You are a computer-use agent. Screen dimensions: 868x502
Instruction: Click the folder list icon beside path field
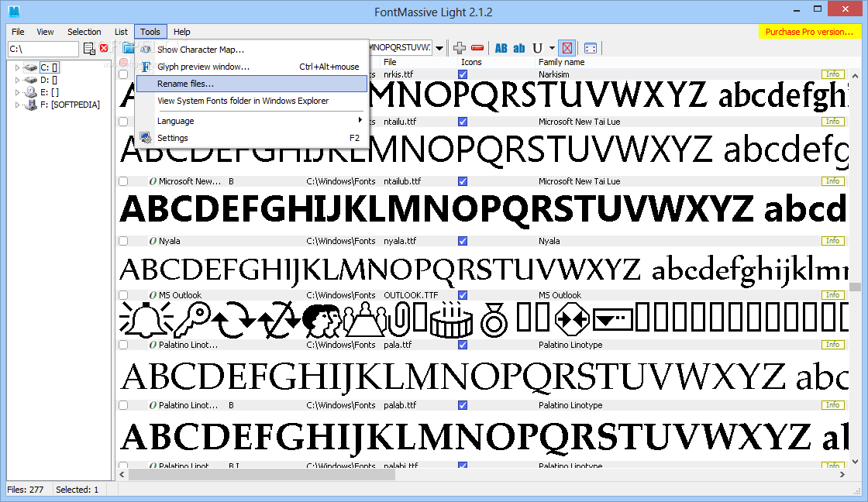[88, 49]
